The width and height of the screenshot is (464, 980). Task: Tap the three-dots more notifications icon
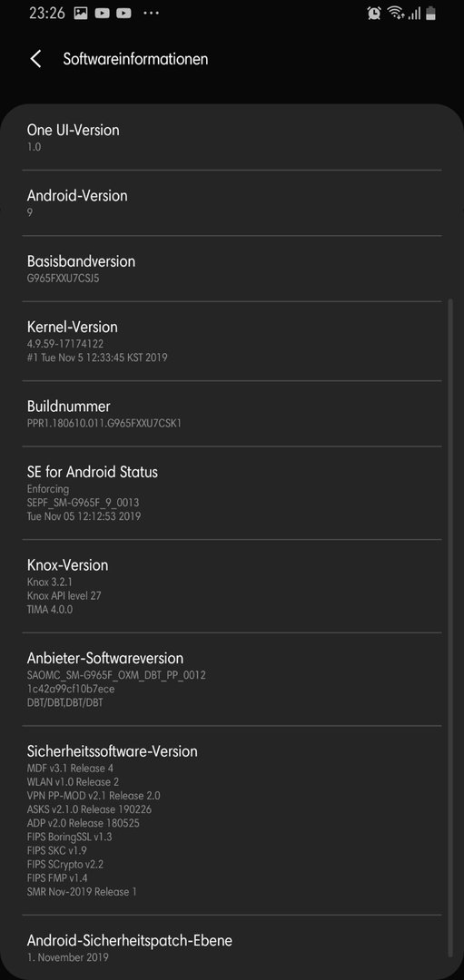[151, 13]
